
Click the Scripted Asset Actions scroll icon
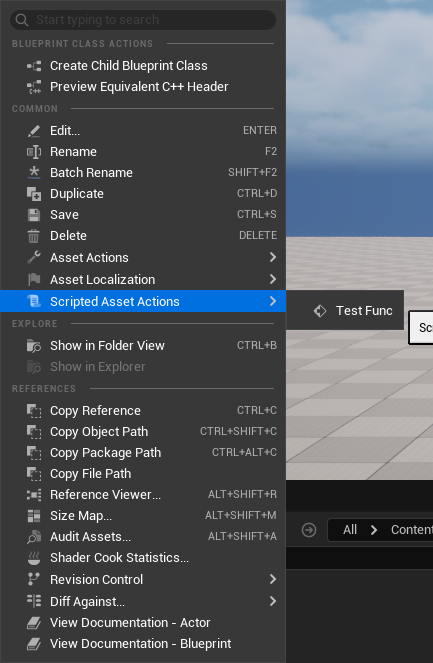[x=34, y=301]
